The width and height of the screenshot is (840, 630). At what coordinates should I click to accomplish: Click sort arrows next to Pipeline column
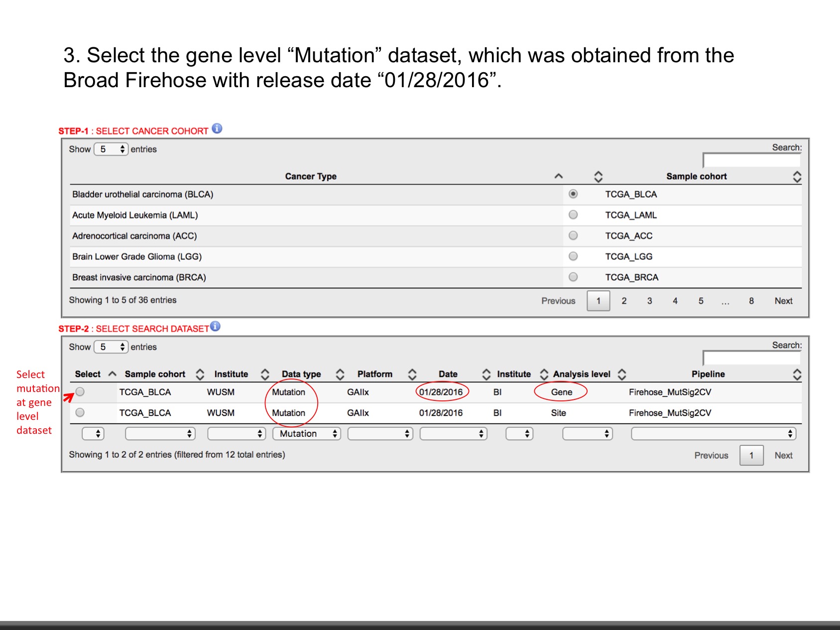coord(797,375)
